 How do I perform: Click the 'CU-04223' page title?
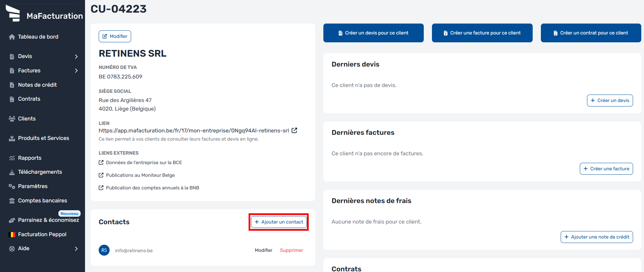(118, 9)
